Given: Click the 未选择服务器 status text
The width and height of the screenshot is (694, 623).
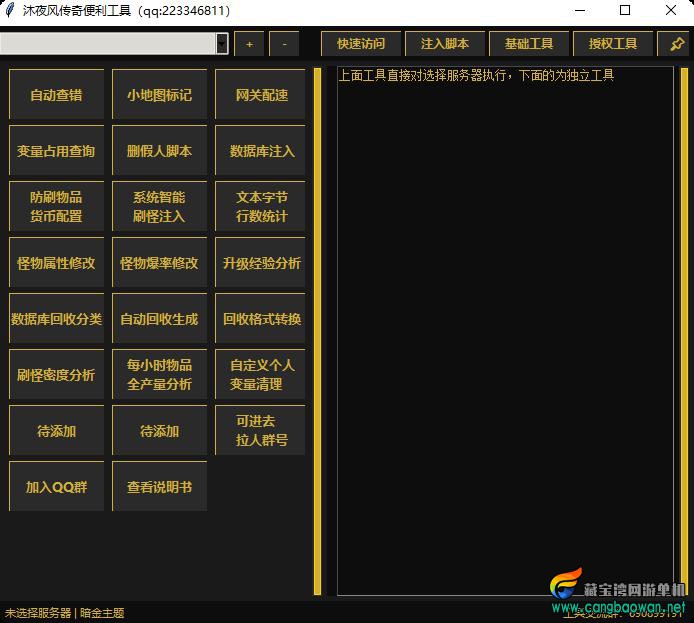Looking at the screenshot, I should click(x=38, y=613).
